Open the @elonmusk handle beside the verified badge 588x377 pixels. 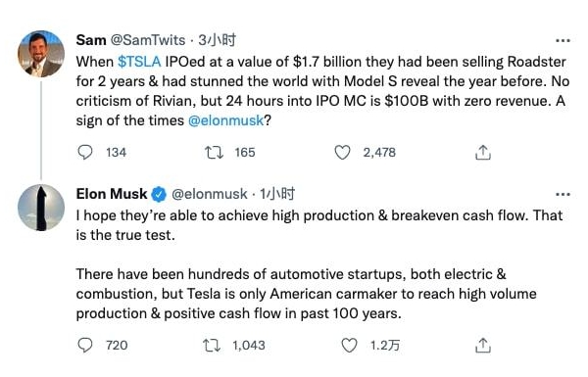point(210,194)
